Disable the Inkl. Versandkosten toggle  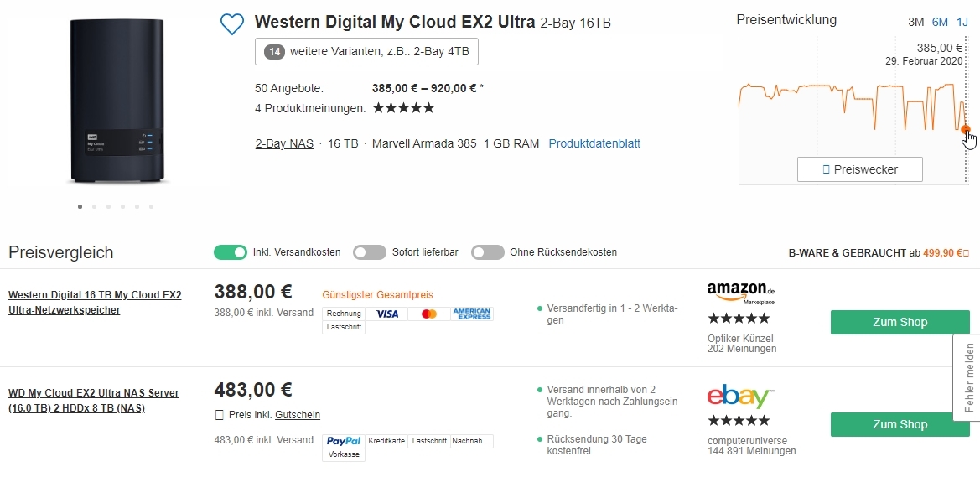coord(231,252)
